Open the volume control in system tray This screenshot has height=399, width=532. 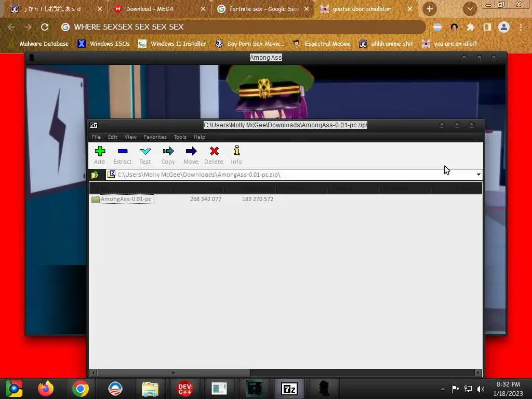click(x=481, y=389)
